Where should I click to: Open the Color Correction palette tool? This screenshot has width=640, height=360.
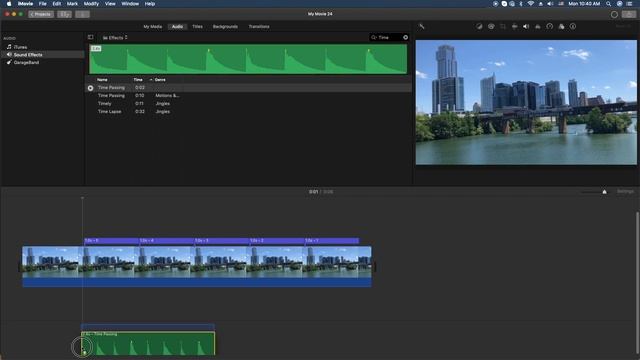tap(491, 27)
